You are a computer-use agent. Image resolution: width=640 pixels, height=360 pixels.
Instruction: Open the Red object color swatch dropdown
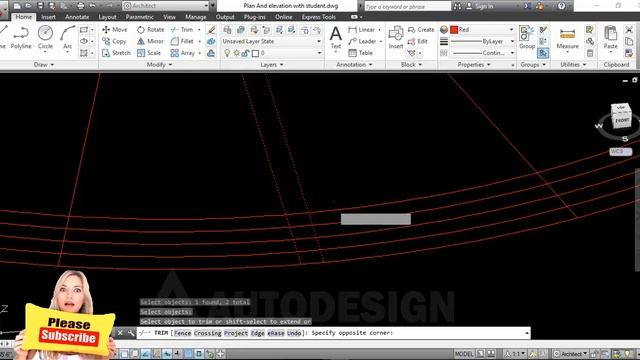pos(482,29)
